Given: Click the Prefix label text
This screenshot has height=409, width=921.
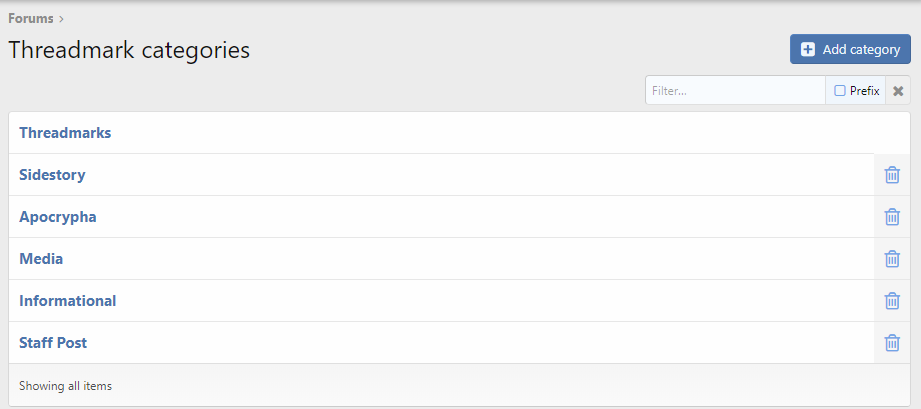Looking at the screenshot, I should 864,91.
